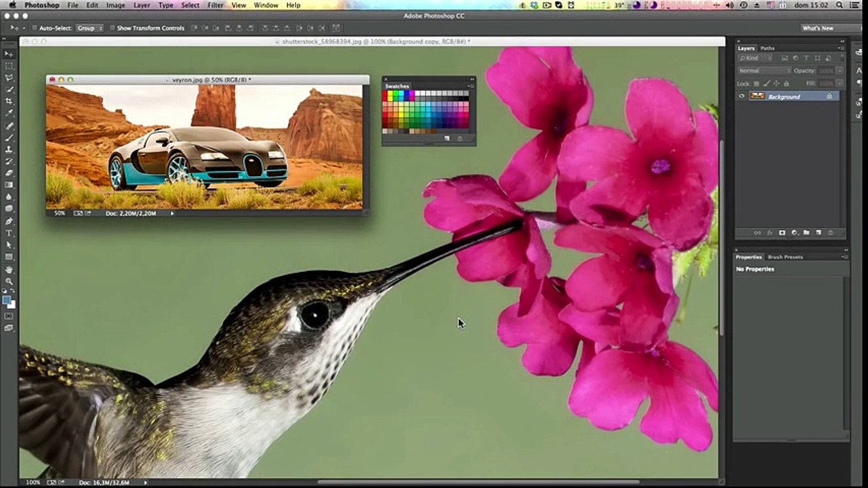Select the Zoom tool
This screenshot has width=868, height=488.
[9, 281]
